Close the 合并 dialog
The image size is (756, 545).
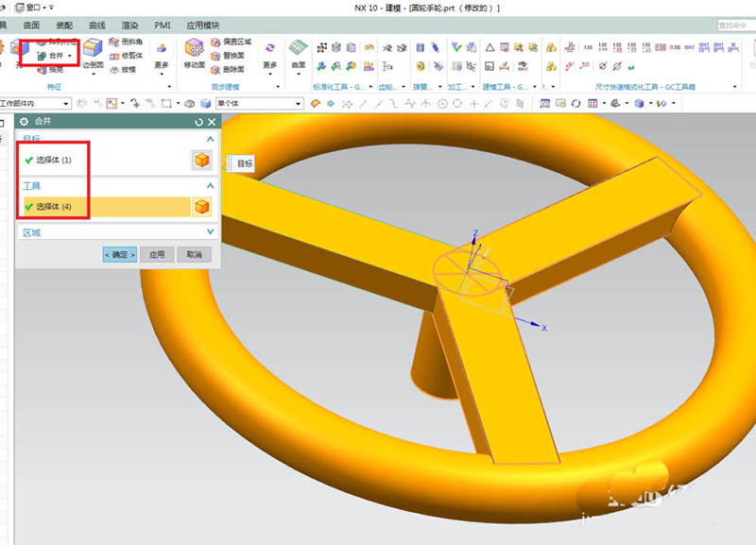pyautogui.click(x=212, y=122)
